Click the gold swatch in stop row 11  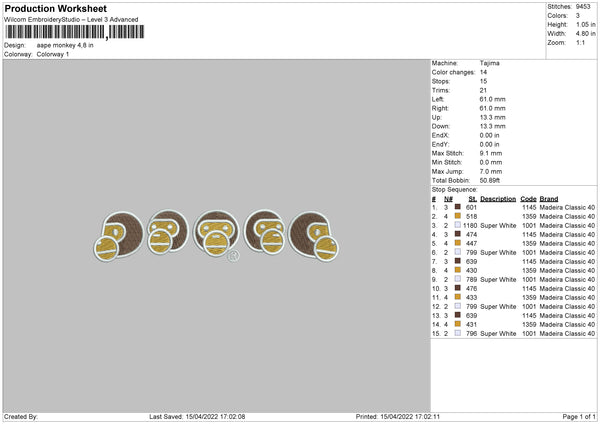point(457,297)
